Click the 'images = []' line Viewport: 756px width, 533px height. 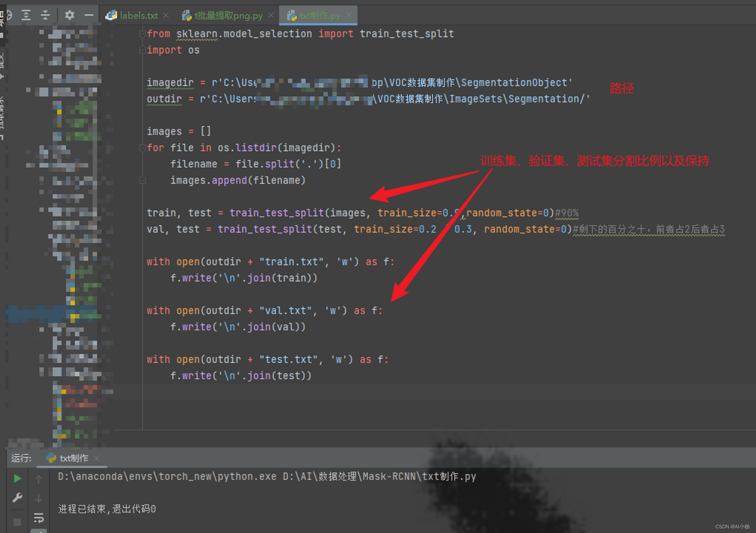[x=179, y=131]
